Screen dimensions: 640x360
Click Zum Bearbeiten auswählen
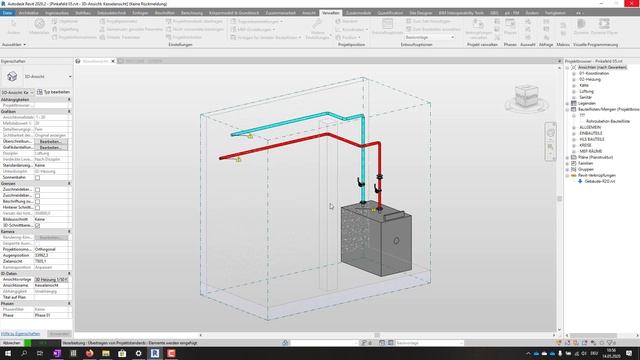pos(433,29)
